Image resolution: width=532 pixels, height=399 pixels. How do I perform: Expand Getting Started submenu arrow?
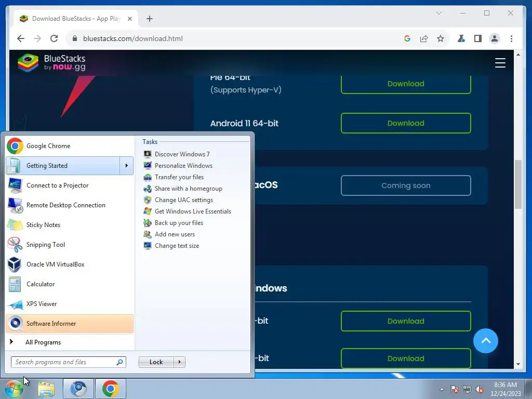(127, 166)
